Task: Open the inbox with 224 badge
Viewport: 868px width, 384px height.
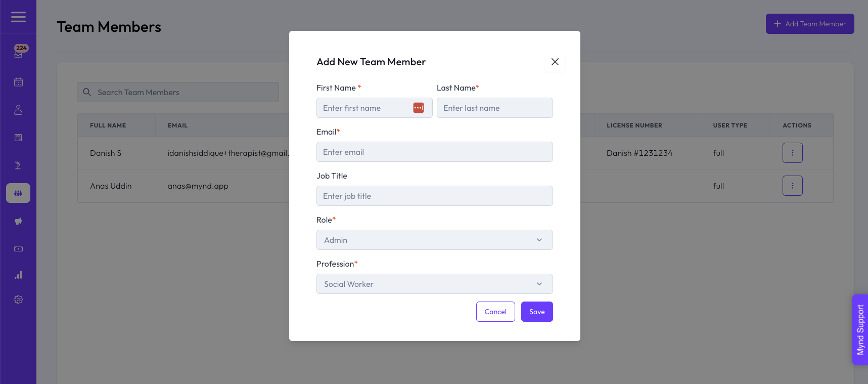Action: (x=19, y=53)
